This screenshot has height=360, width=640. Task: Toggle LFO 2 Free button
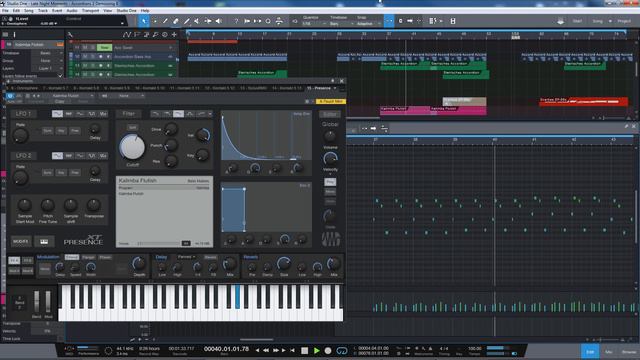pyautogui.click(x=75, y=173)
